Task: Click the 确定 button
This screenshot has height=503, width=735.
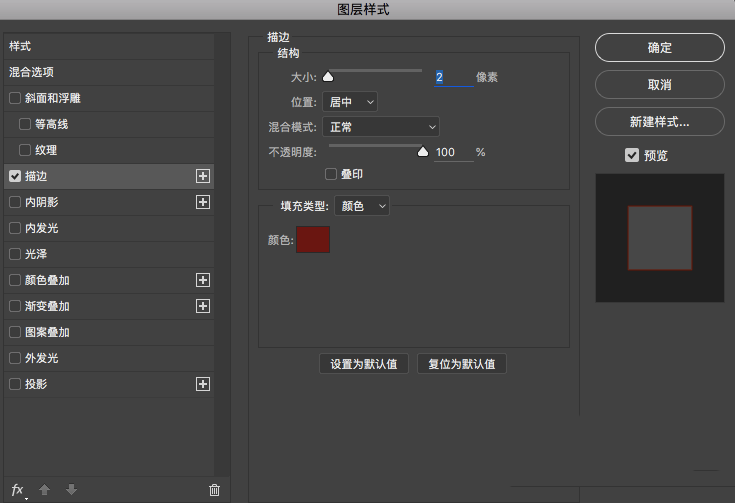Action: click(x=659, y=48)
